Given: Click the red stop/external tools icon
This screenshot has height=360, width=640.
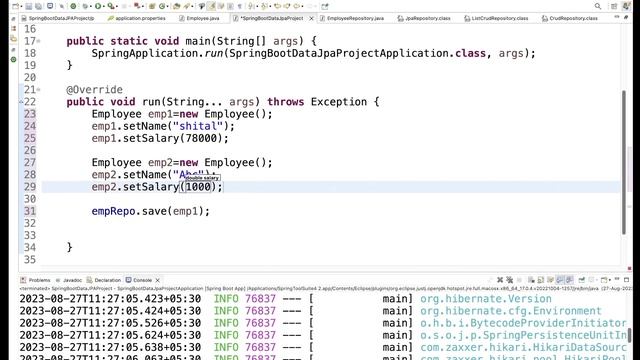Looking at the screenshot, I should point(137,7).
